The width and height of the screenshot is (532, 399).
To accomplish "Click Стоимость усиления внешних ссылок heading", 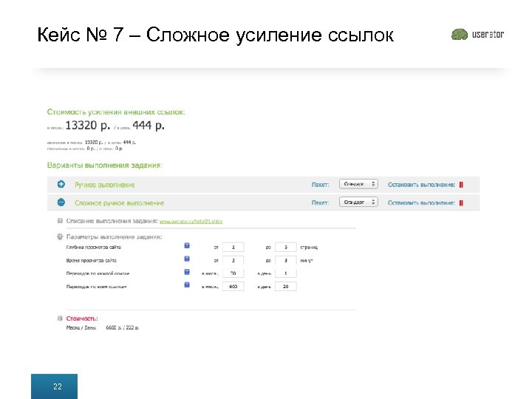I will tap(116, 112).
